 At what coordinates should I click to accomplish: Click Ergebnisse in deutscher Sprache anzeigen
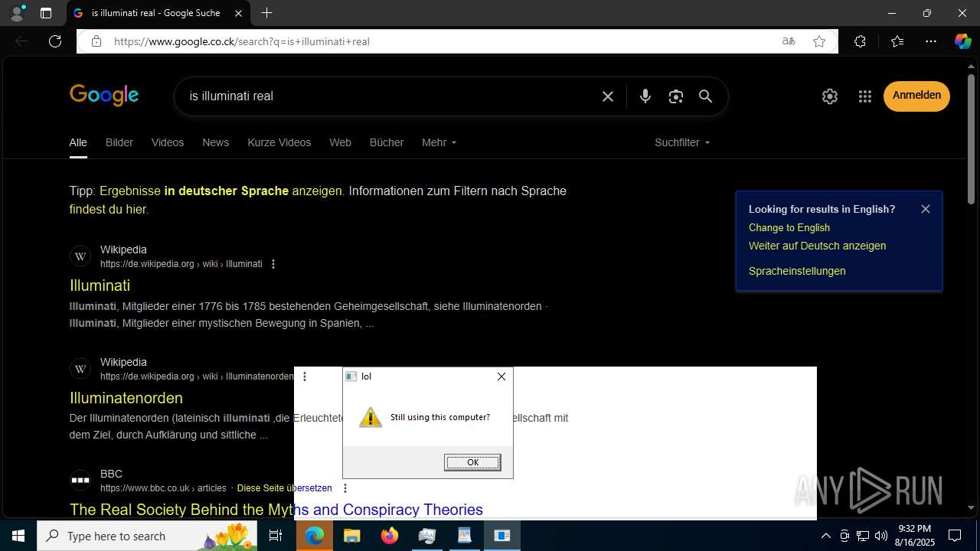pyautogui.click(x=220, y=191)
